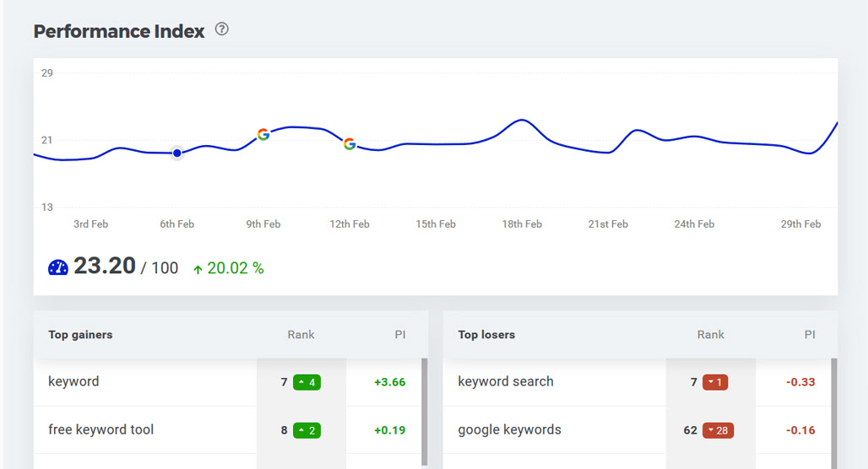Image resolution: width=868 pixels, height=469 pixels.
Task: Click the Top losers header label
Action: pos(486,335)
